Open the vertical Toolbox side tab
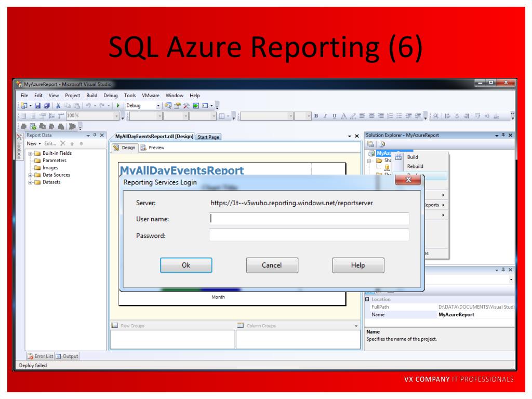The height and width of the screenshot is (399, 532). pos(19,146)
